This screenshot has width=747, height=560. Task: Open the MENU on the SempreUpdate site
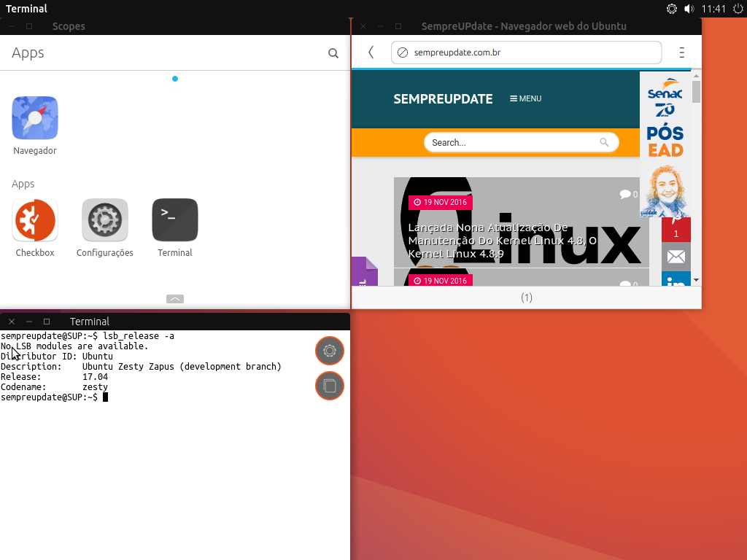[x=525, y=98]
